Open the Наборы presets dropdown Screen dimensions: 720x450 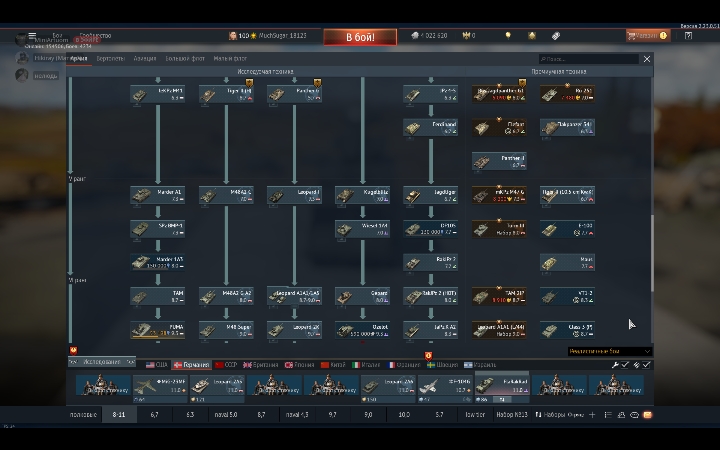(x=559, y=415)
